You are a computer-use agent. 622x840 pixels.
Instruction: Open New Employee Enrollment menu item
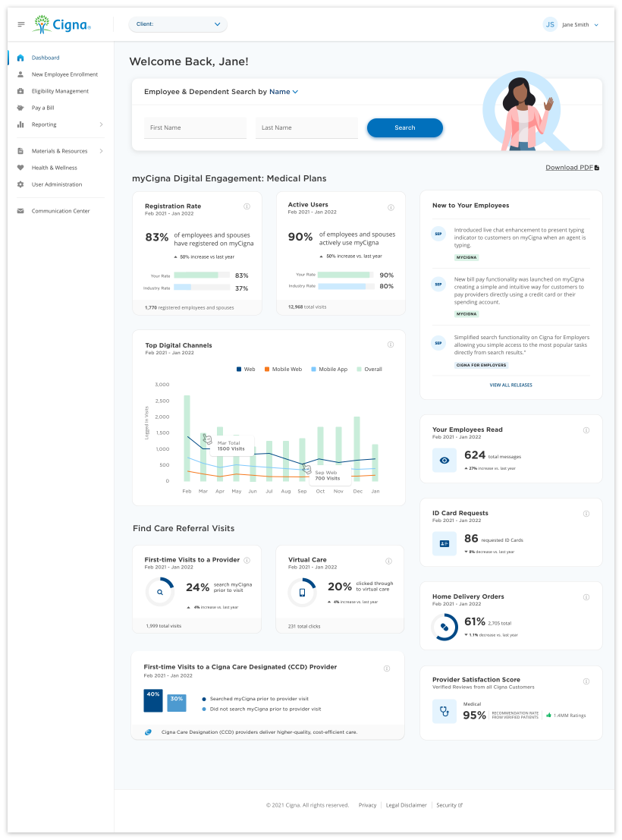click(64, 74)
